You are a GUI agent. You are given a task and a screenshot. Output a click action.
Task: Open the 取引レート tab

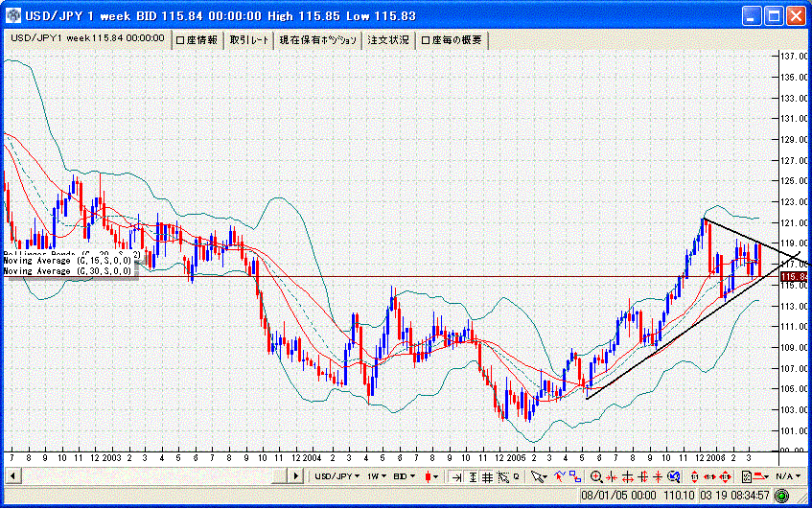249,40
